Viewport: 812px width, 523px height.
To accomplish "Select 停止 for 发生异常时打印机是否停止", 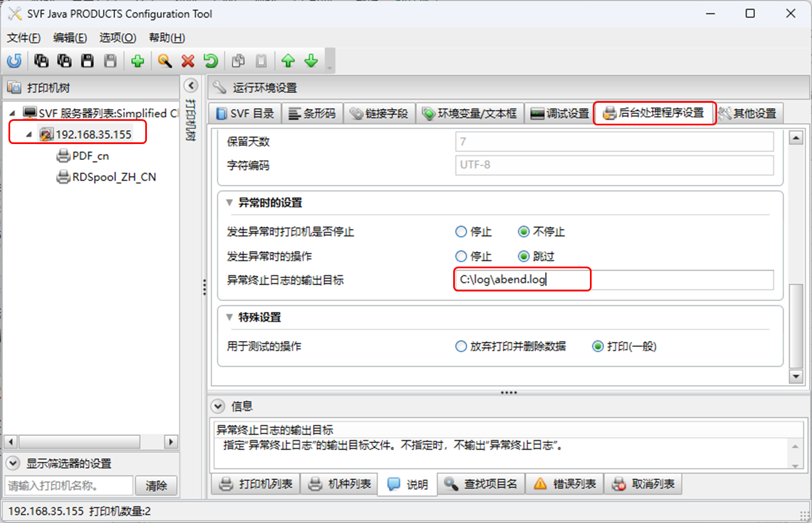I will pyautogui.click(x=461, y=232).
